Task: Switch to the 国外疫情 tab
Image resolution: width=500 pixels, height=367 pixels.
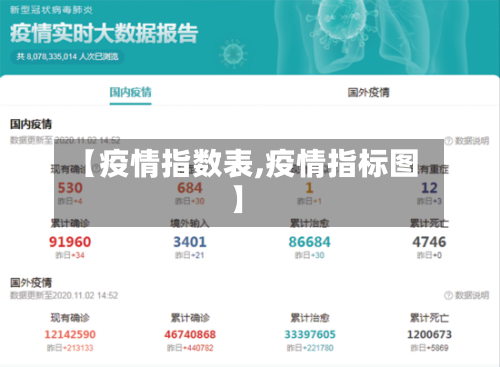Action: pos(368,92)
